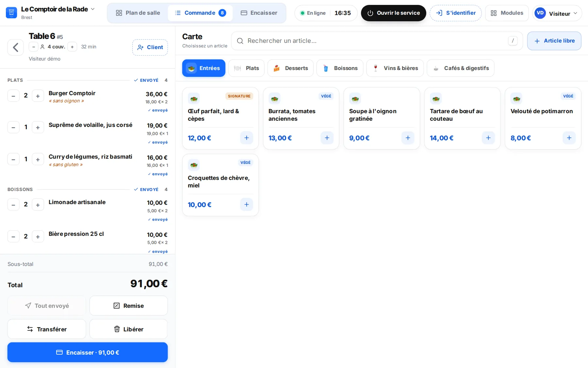
Task: Add Soupe à l'oignon gratinée with plus
Action: point(408,138)
